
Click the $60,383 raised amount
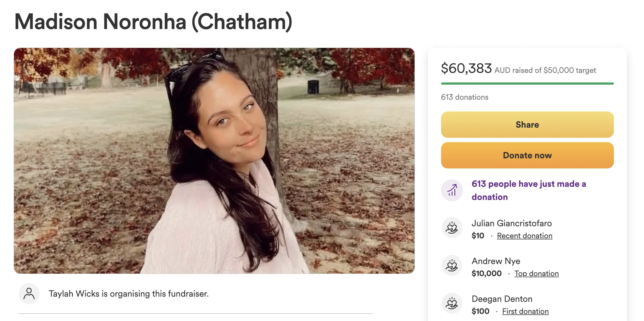tap(466, 68)
